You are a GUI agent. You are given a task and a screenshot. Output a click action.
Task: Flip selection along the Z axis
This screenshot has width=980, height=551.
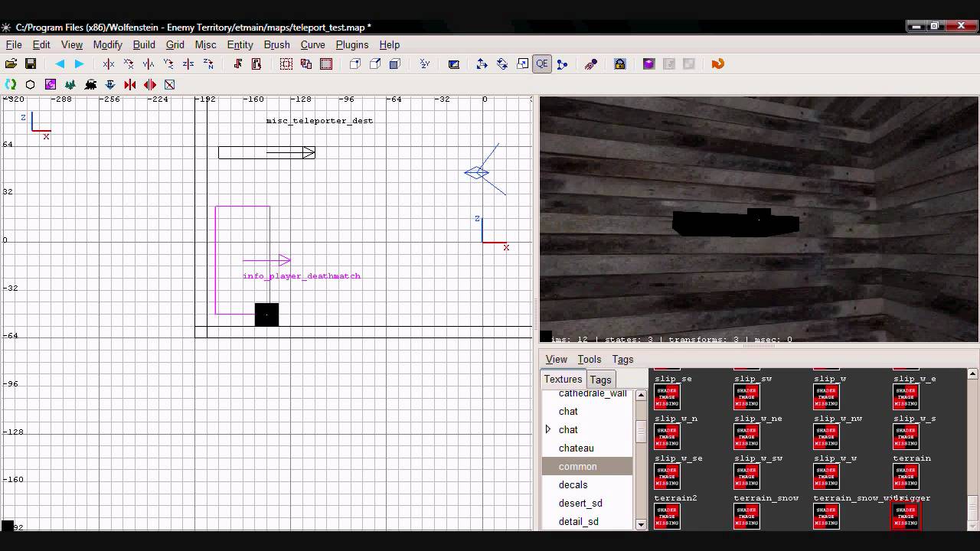pyautogui.click(x=188, y=64)
